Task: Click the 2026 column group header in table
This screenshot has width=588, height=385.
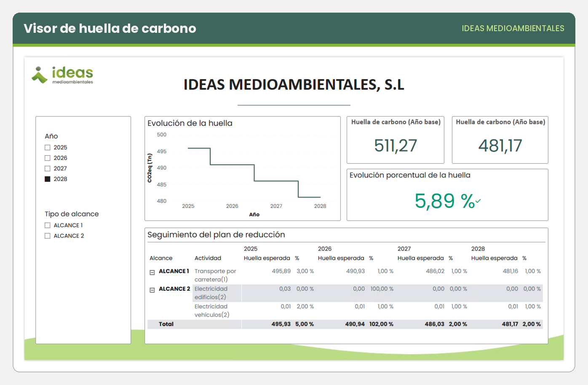Action: [325, 249]
